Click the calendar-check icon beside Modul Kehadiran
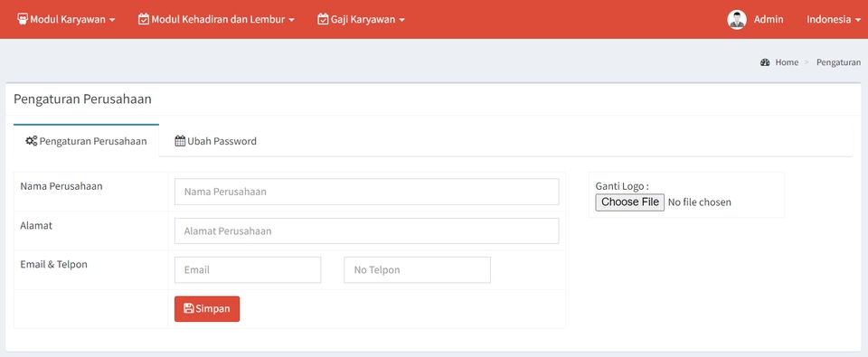 [x=144, y=19]
